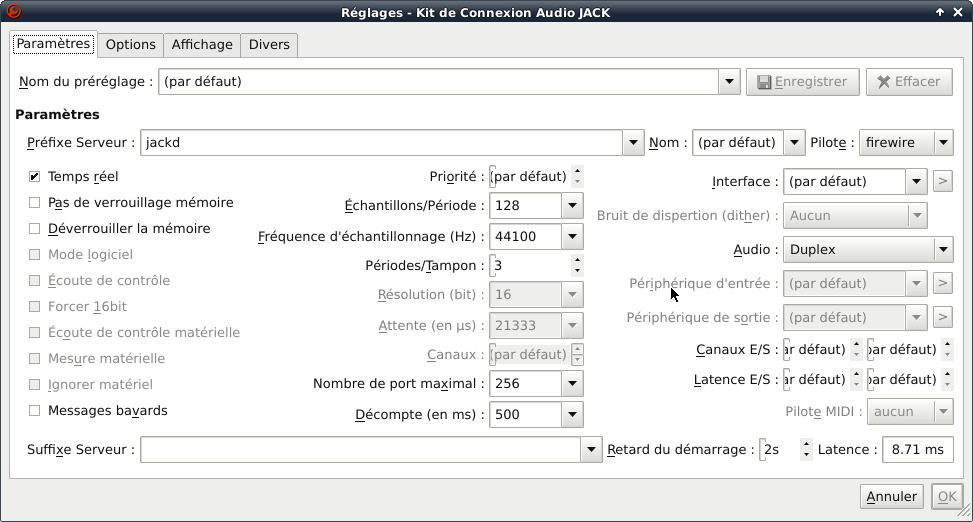Check the Messages bavards option
Viewport: 973px width, 522px height.
35,411
